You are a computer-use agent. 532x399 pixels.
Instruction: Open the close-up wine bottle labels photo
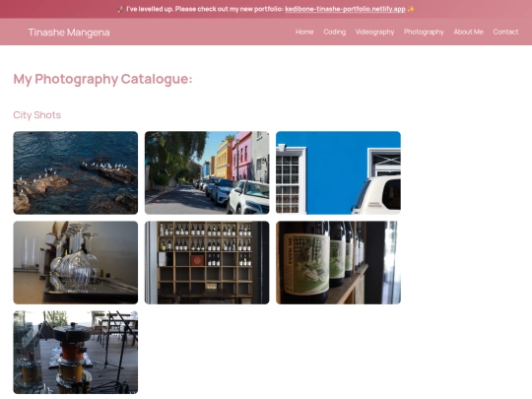(338, 263)
